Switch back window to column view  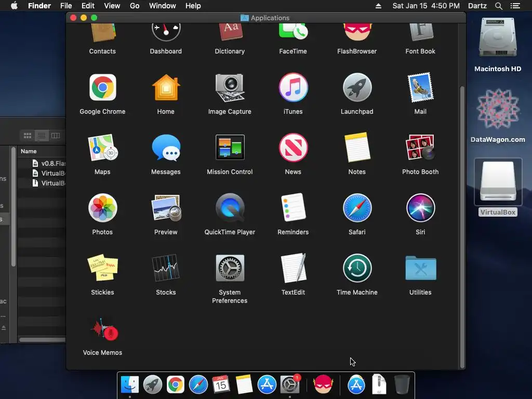coord(55,136)
